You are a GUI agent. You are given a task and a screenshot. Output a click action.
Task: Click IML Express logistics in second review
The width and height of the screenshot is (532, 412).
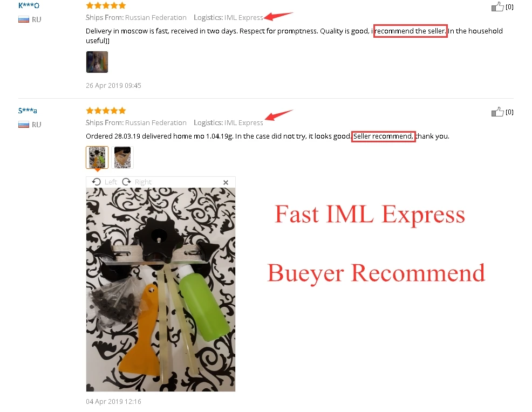243,122
